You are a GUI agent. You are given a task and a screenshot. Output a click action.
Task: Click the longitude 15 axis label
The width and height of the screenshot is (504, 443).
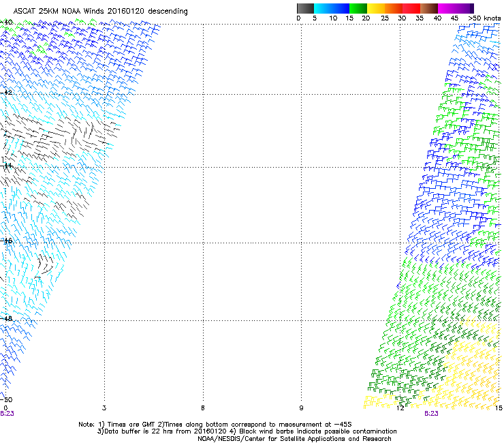point(499,408)
